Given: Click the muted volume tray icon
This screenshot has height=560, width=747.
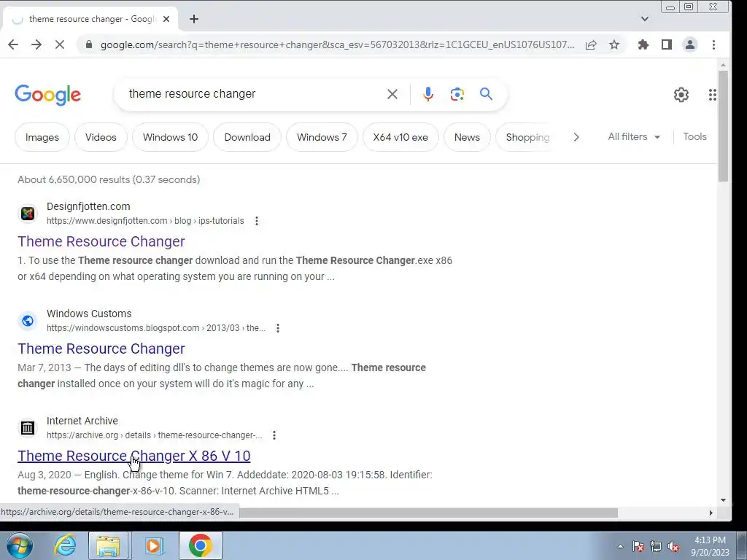Looking at the screenshot, I should 673,547.
